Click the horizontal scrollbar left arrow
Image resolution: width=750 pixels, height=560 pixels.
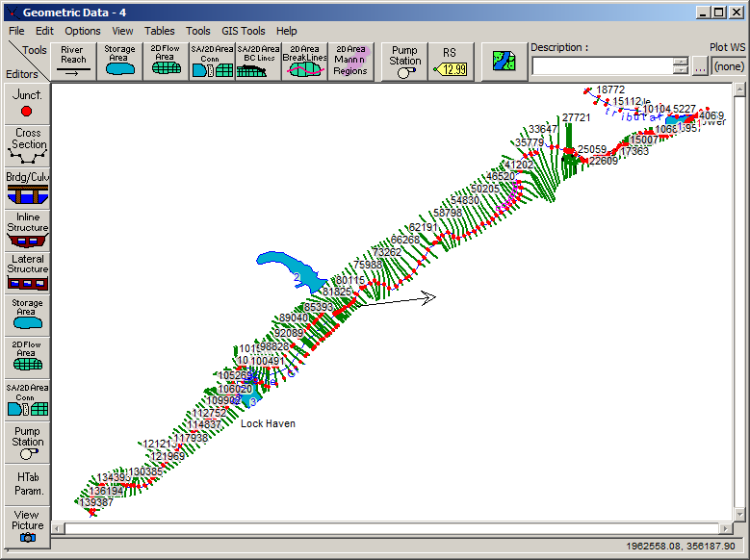pos(58,528)
